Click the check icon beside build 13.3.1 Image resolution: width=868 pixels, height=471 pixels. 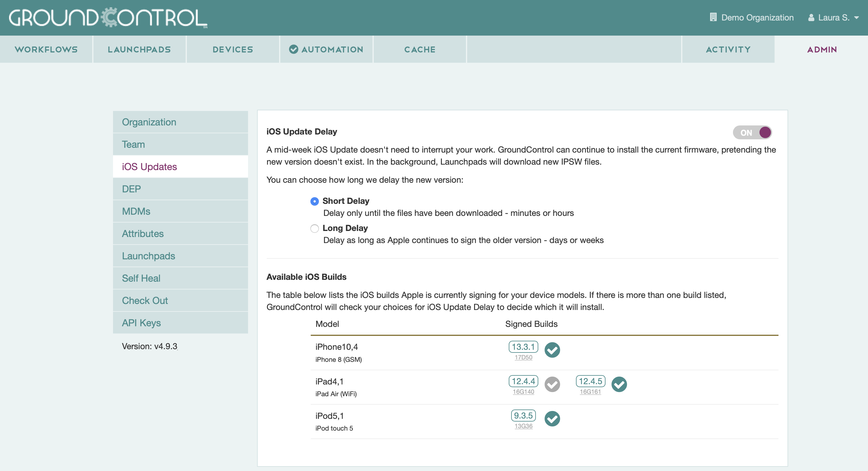click(x=552, y=350)
